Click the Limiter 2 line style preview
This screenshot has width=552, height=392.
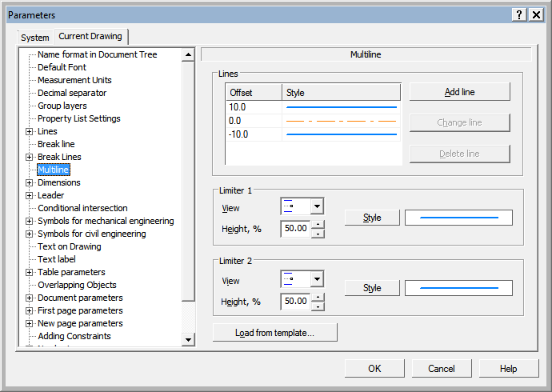[458, 288]
